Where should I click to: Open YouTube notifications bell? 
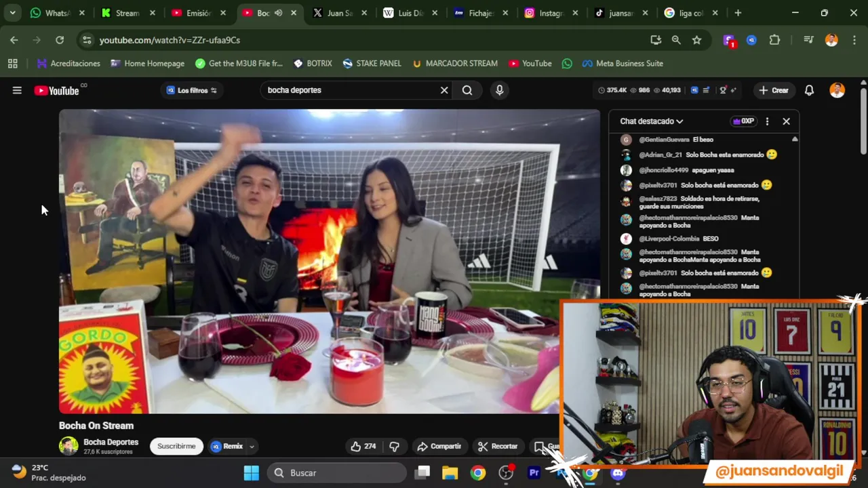pyautogui.click(x=809, y=90)
